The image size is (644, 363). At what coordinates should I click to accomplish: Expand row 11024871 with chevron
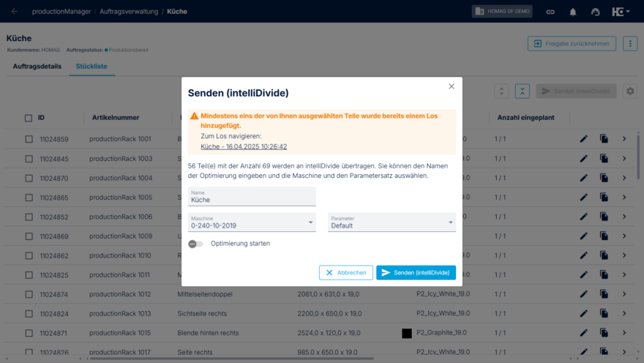coord(624,332)
